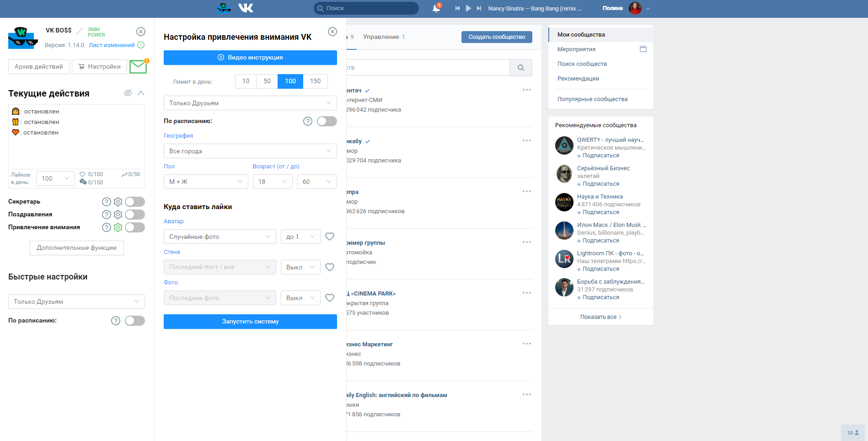Open more options for CINEMA PARK community
The image size is (868, 441).
527,293
